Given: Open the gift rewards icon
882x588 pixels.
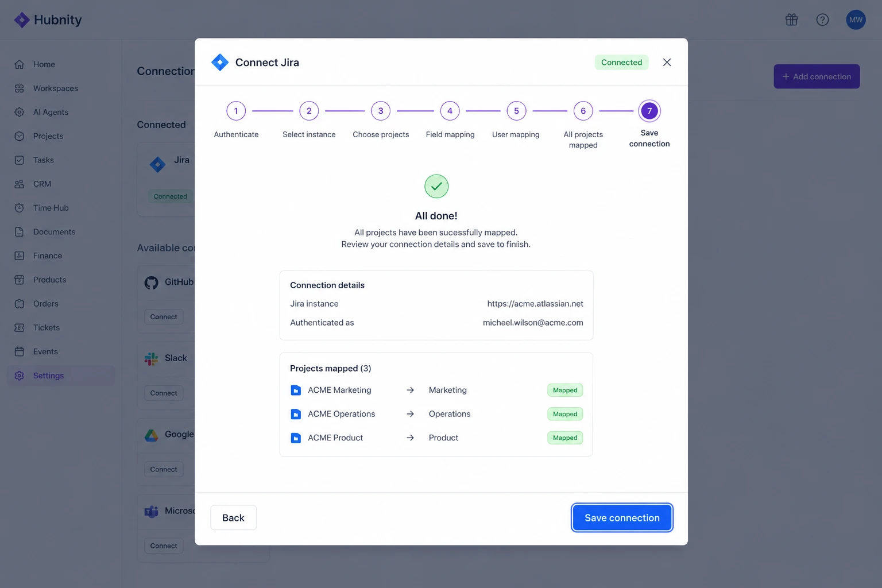Looking at the screenshot, I should tap(792, 20).
